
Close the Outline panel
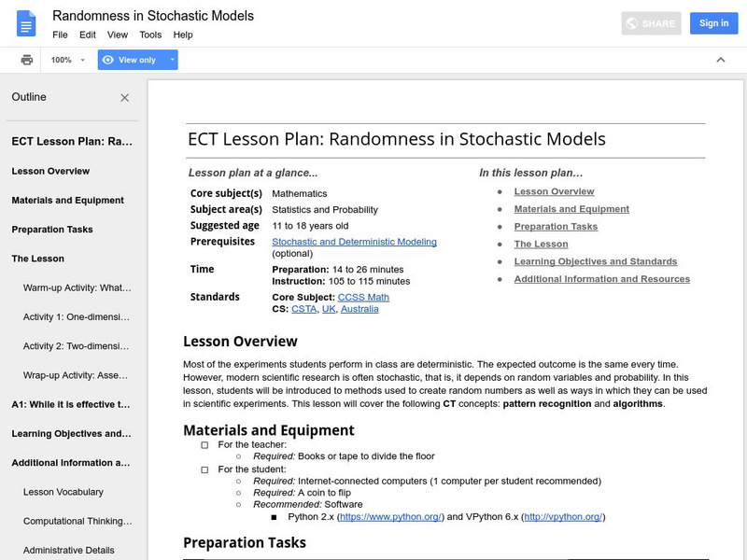[125, 98]
